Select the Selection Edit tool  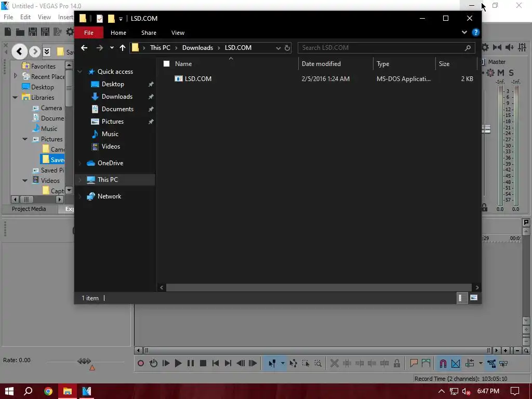pos(305,363)
